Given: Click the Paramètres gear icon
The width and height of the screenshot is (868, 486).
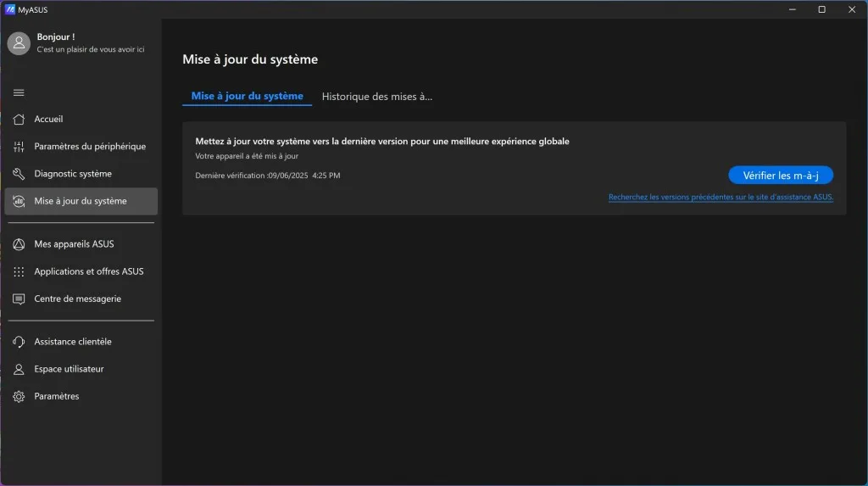Looking at the screenshot, I should tap(19, 397).
